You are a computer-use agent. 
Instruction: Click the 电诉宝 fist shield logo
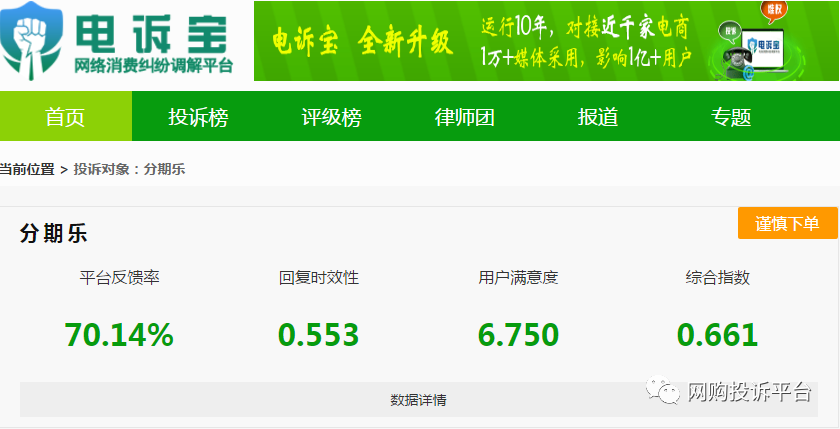pyautogui.click(x=31, y=41)
